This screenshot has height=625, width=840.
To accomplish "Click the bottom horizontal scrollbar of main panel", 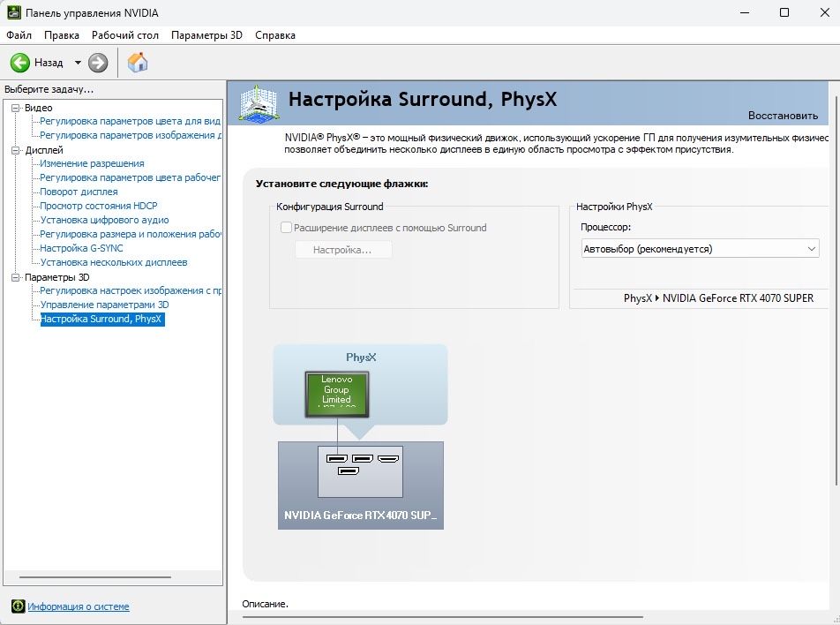I will pyautogui.click(x=444, y=617).
